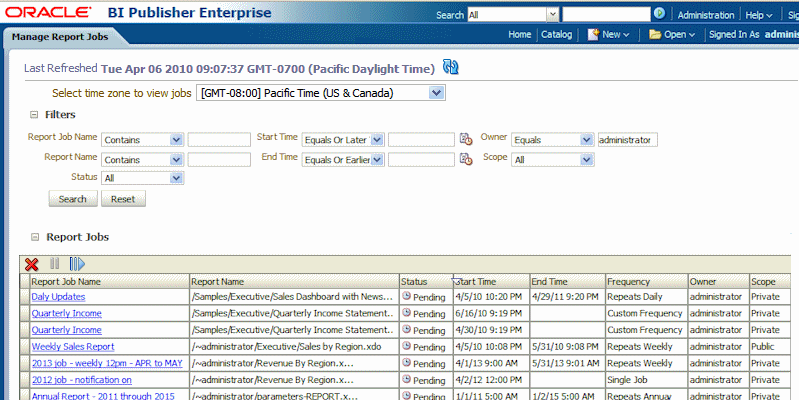
Task: Open Quarterly Income job starting 4/30/10
Action: click(66, 330)
